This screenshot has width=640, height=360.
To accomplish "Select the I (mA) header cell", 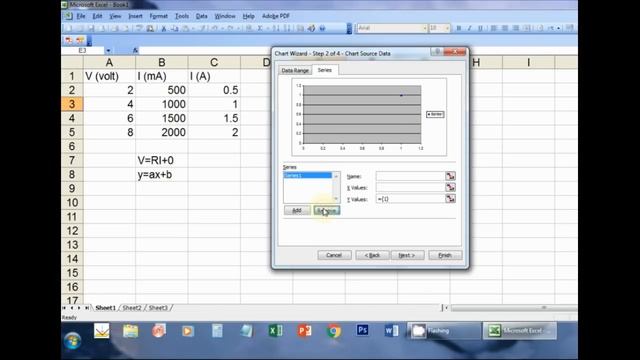I will (x=162, y=76).
